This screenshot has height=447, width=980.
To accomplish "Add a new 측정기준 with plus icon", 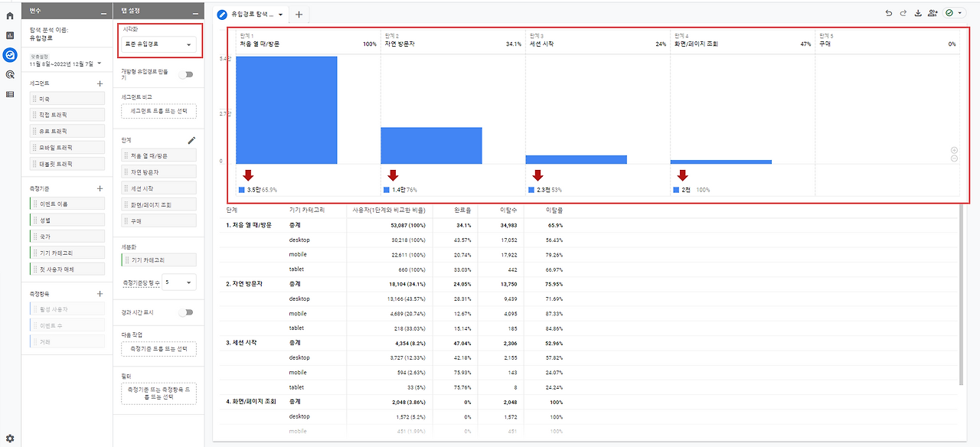I will coord(100,188).
